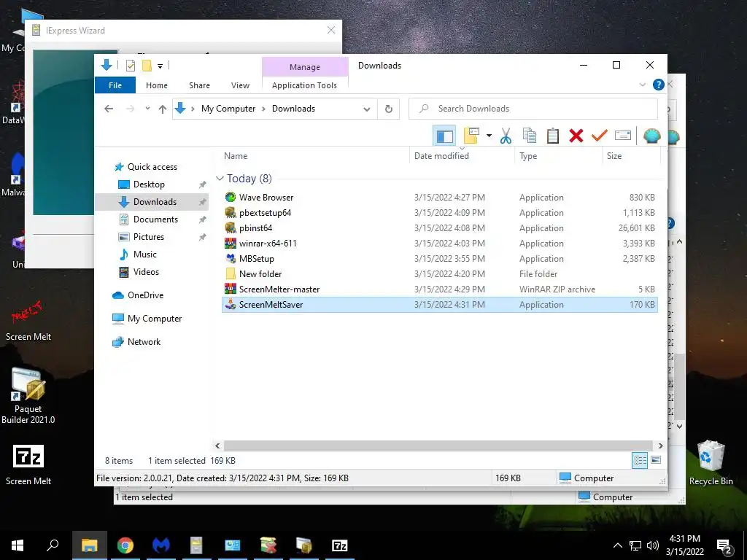
Task: Open 7-Zip from the taskbar
Action: tap(340, 545)
